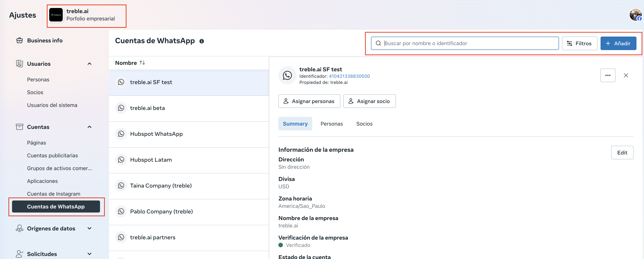644x259 pixels.
Task: Open the three-dots more options menu
Action: pyautogui.click(x=607, y=75)
